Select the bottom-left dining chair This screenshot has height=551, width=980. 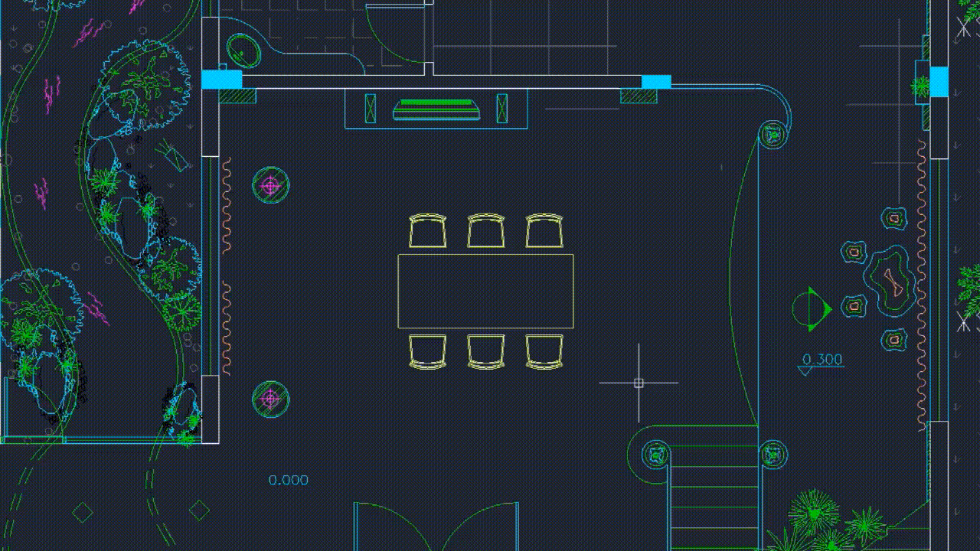point(427,351)
